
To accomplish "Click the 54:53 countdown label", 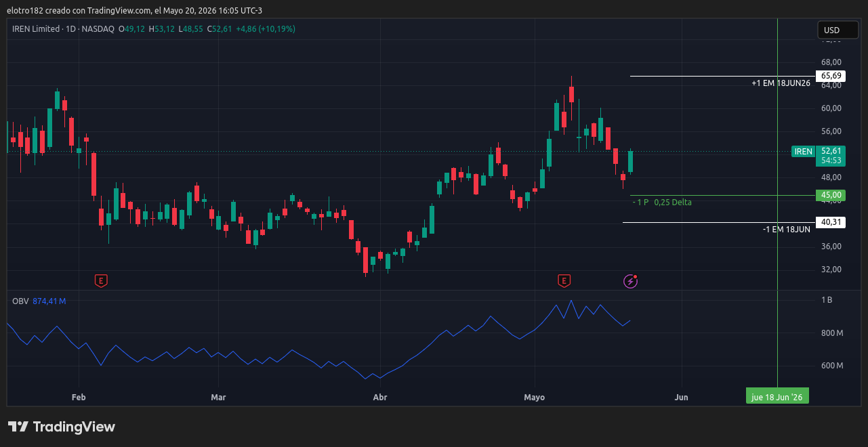I will point(831,161).
